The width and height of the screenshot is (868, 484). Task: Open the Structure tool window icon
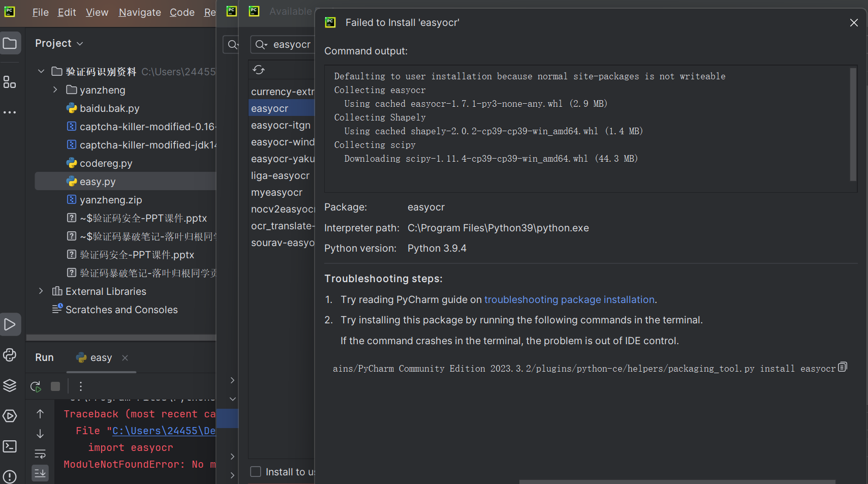pyautogui.click(x=10, y=82)
